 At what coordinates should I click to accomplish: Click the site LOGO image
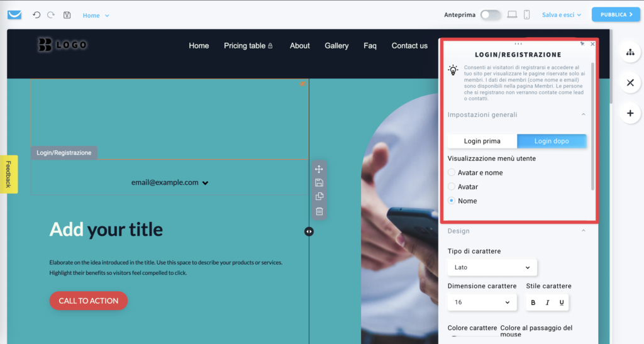click(x=62, y=44)
